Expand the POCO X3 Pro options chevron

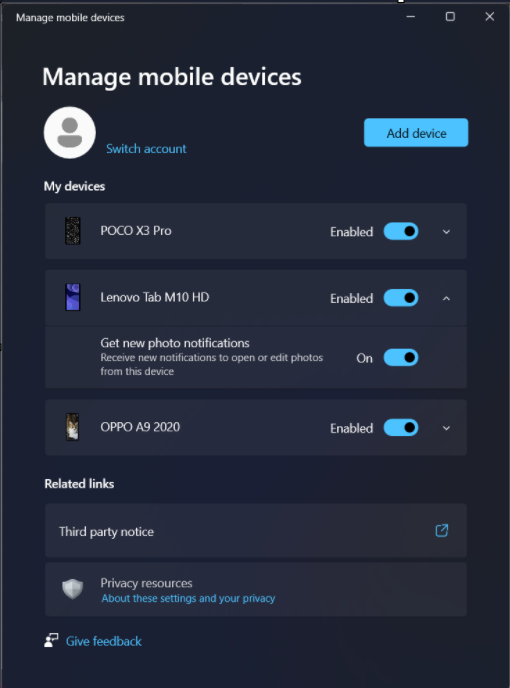tap(446, 232)
